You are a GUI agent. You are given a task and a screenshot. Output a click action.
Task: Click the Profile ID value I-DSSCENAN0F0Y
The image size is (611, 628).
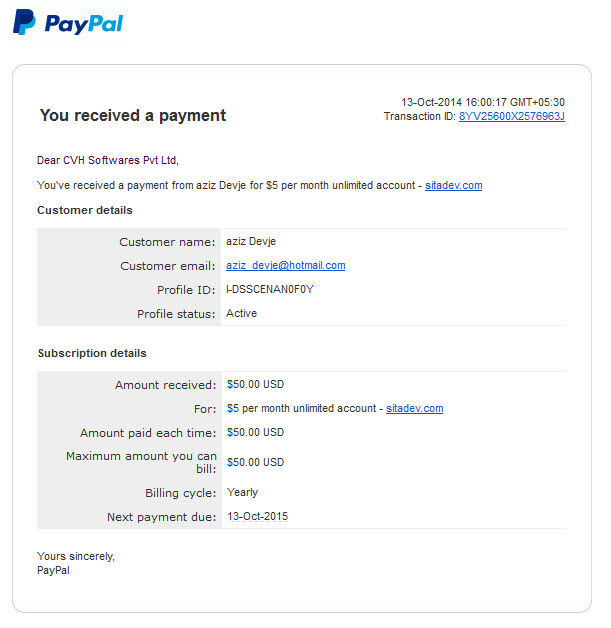[x=270, y=289]
